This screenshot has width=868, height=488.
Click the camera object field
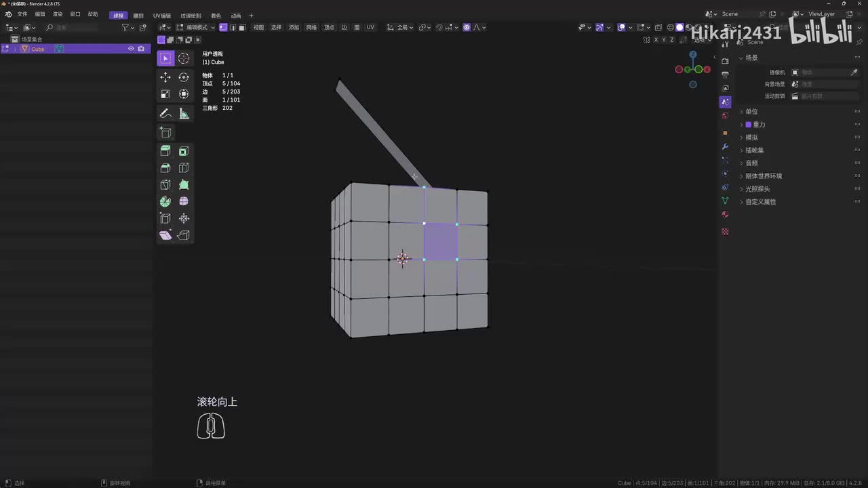824,72
